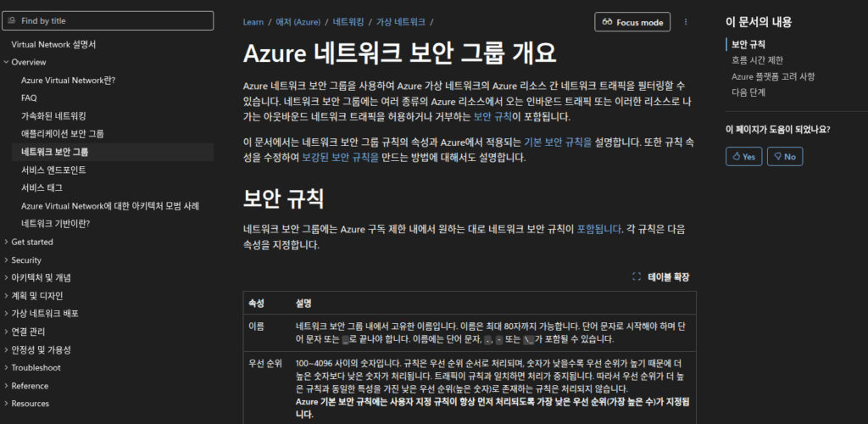Open Virtual Network 설명서 page
868x424 pixels.
coord(53,44)
